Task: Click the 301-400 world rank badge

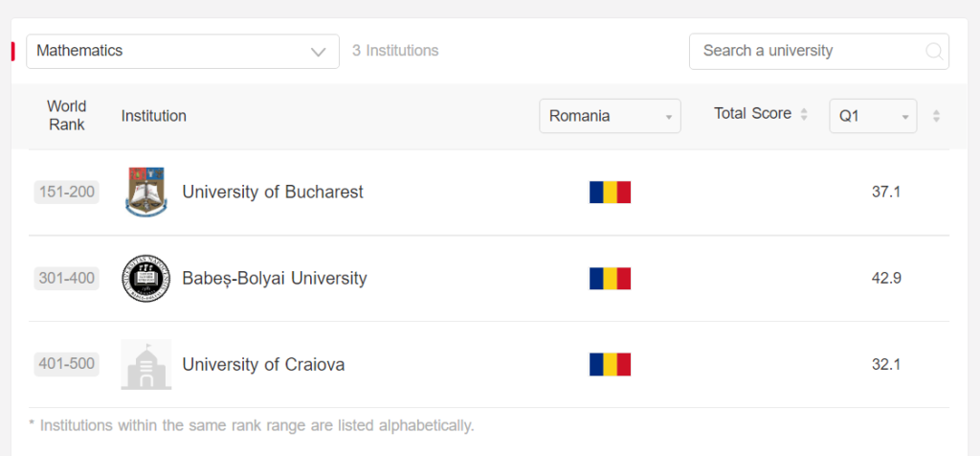Action: coord(66,279)
